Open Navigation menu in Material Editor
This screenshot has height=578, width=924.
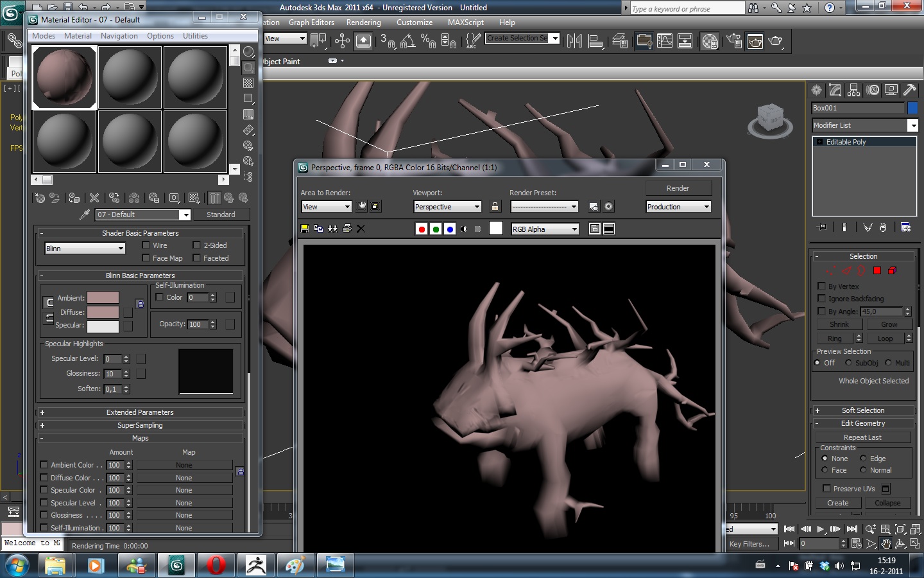coord(119,36)
